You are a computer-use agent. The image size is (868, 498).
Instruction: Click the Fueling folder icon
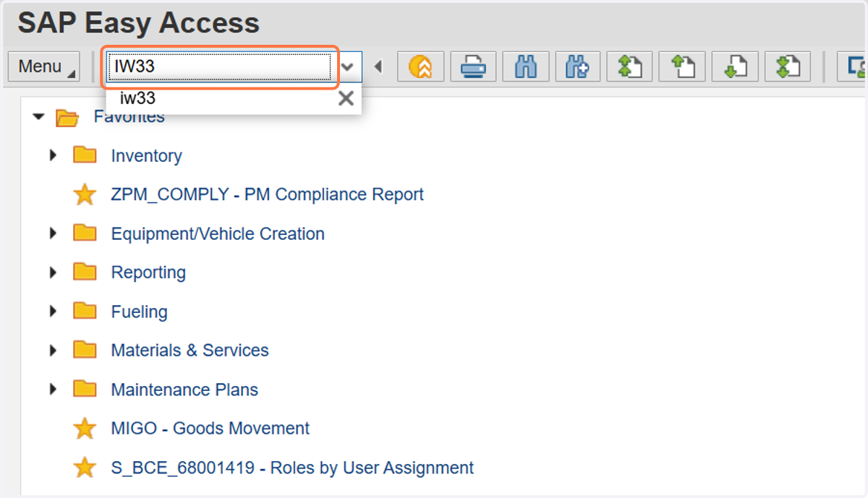pos(85,311)
